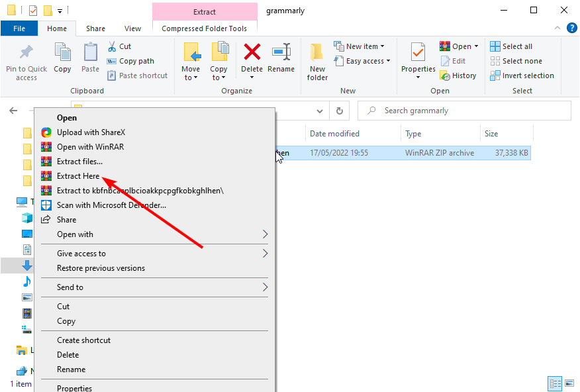580x392 pixels.
Task: Open the Copy to dropdown
Action: 218,62
